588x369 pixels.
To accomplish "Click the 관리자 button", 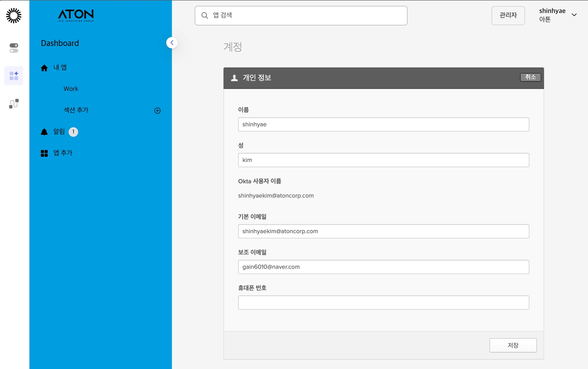I will point(508,16).
